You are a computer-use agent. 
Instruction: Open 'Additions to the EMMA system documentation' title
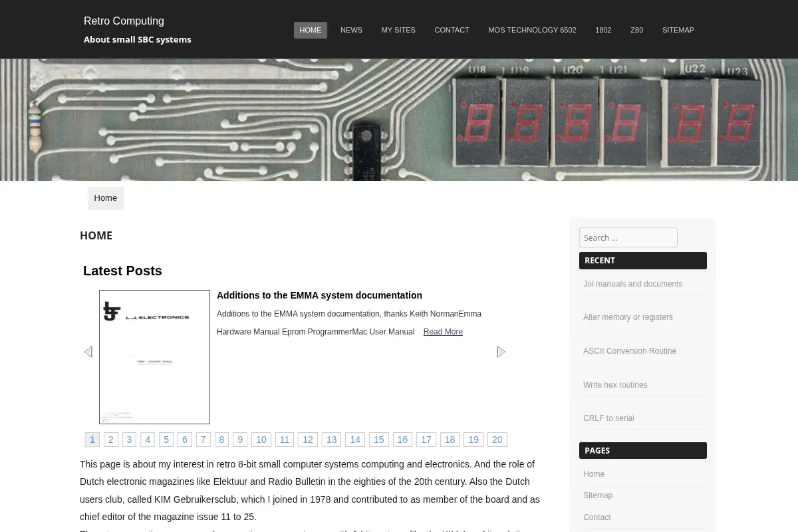319,295
